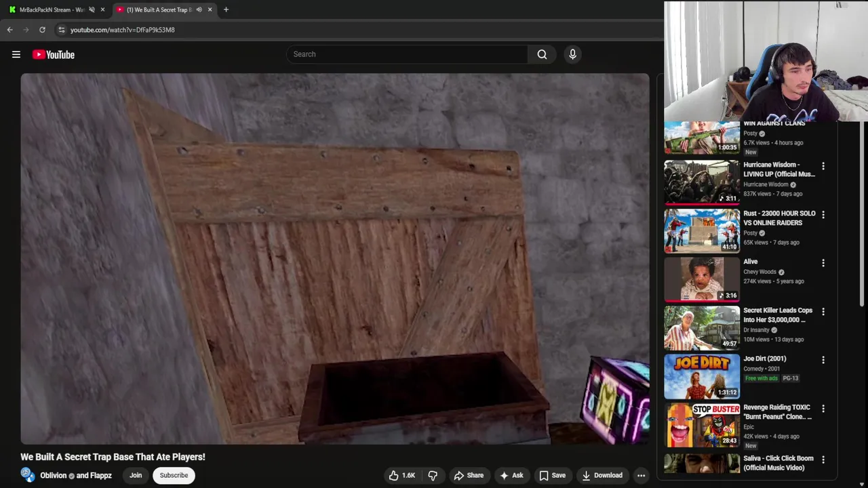Go back with browser back arrow

coord(9,30)
